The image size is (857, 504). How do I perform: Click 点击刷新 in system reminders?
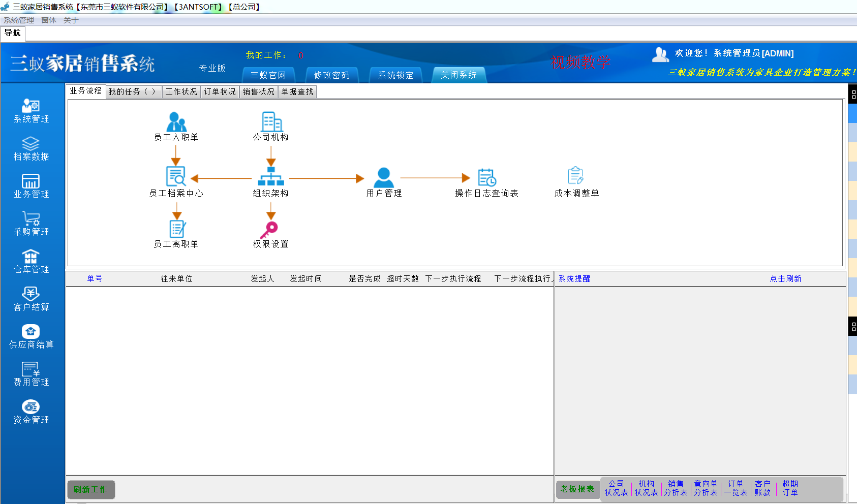pyautogui.click(x=785, y=278)
